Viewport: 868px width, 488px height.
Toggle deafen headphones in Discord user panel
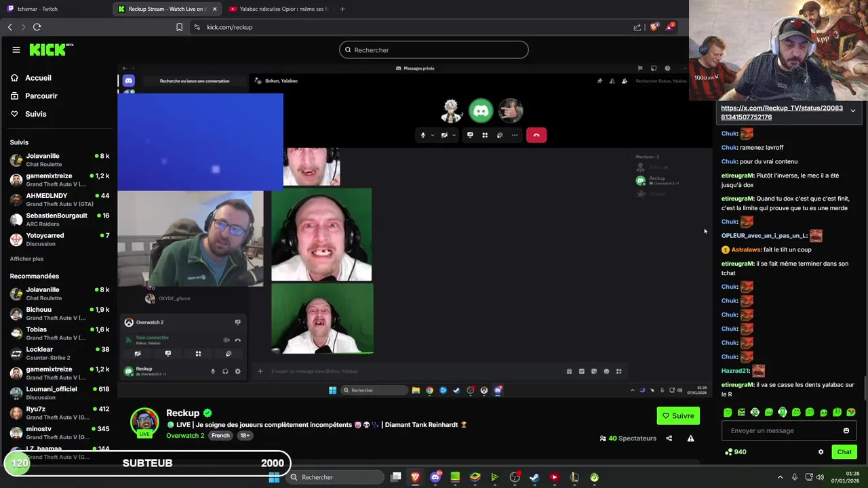click(225, 371)
